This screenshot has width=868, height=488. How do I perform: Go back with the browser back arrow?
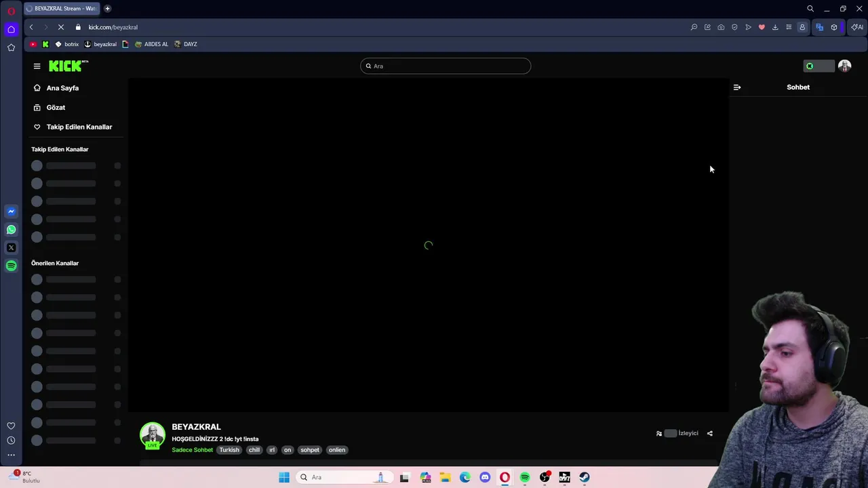point(31,27)
